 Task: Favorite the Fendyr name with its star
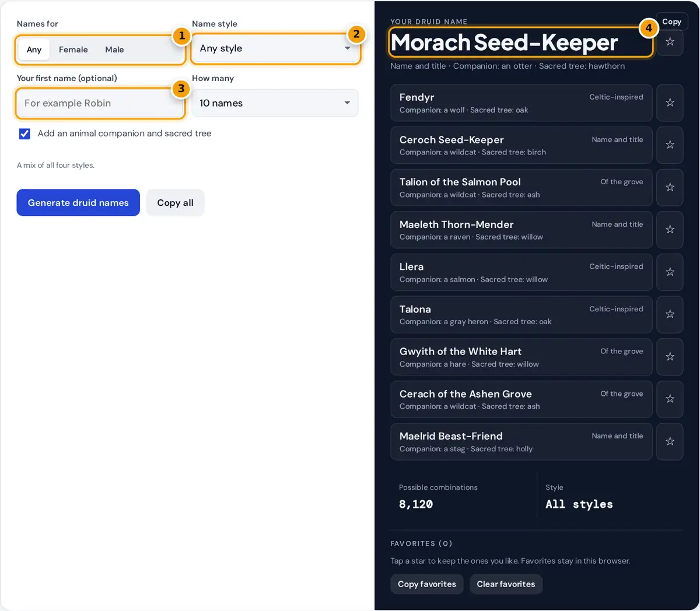click(670, 103)
